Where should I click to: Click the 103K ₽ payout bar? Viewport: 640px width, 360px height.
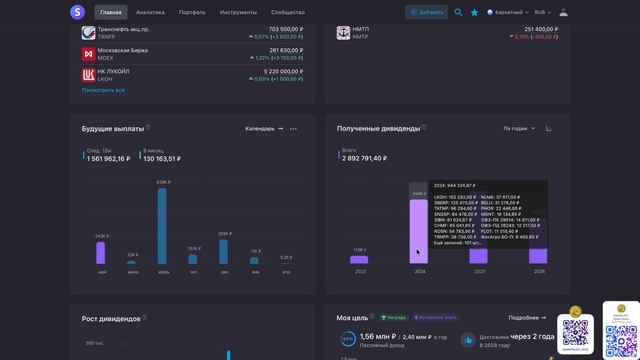click(x=193, y=259)
